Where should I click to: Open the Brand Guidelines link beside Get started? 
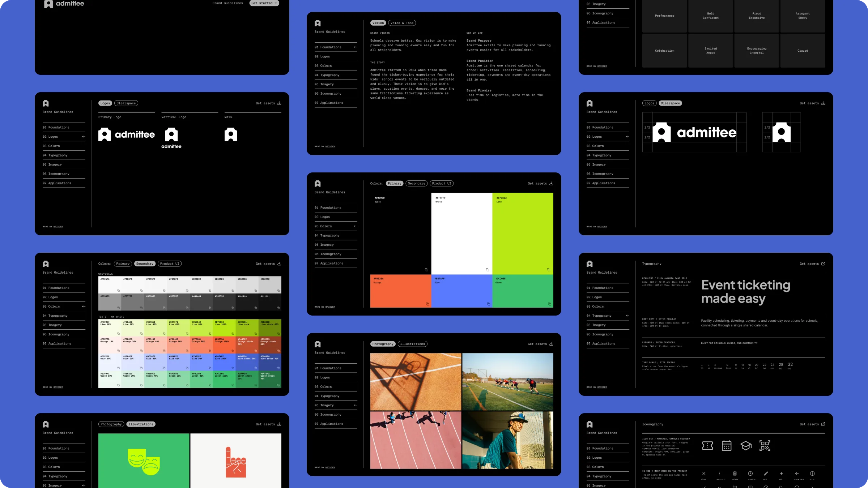227,3
